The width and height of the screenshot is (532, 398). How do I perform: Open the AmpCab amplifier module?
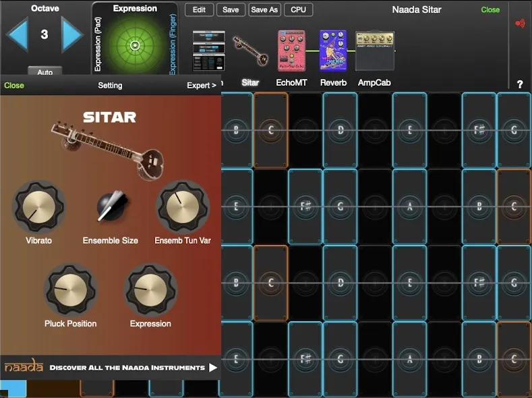click(375, 51)
